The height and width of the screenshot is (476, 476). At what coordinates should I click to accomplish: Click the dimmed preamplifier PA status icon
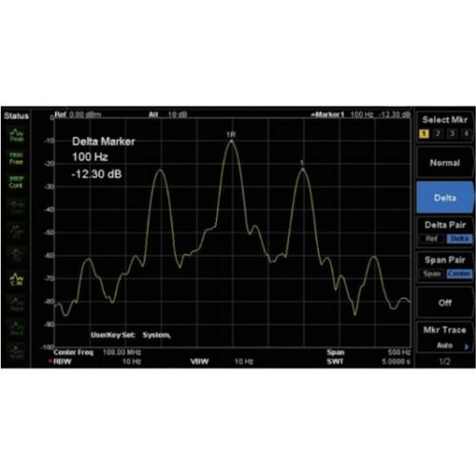(x=16, y=255)
